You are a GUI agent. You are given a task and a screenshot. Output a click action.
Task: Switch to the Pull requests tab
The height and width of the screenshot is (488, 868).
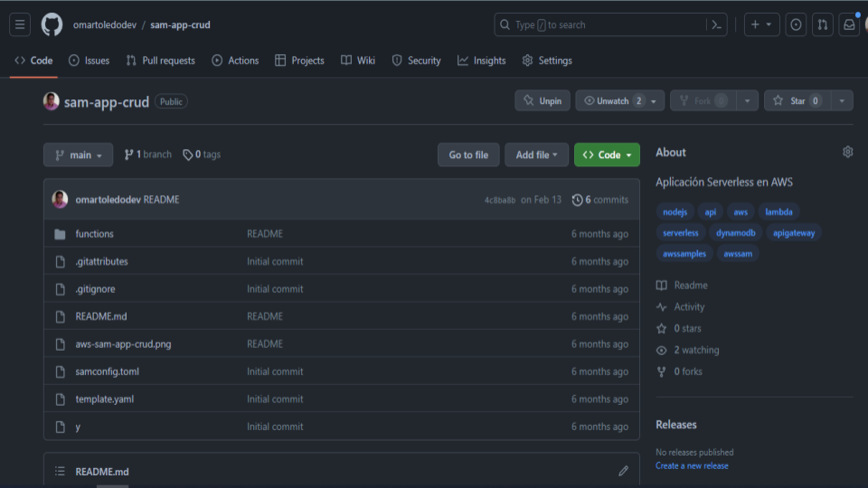point(161,61)
